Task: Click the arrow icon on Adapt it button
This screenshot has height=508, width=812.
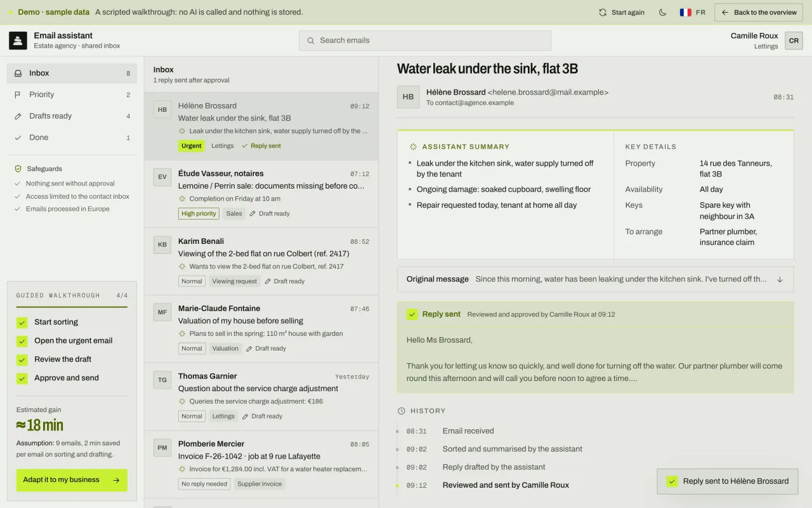Action: click(116, 480)
